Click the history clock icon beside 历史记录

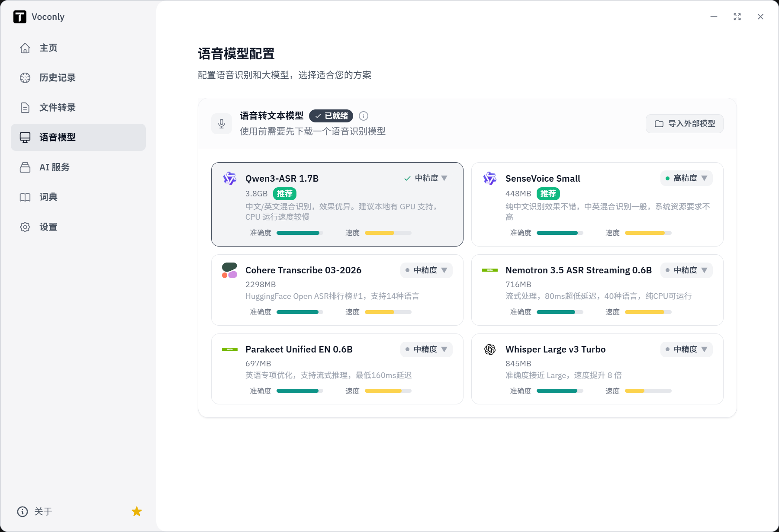[25, 78]
